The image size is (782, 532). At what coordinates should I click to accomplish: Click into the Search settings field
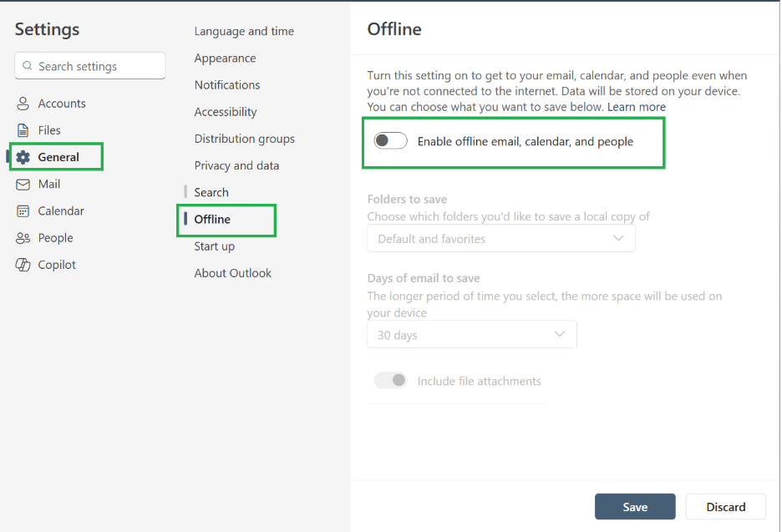point(89,66)
